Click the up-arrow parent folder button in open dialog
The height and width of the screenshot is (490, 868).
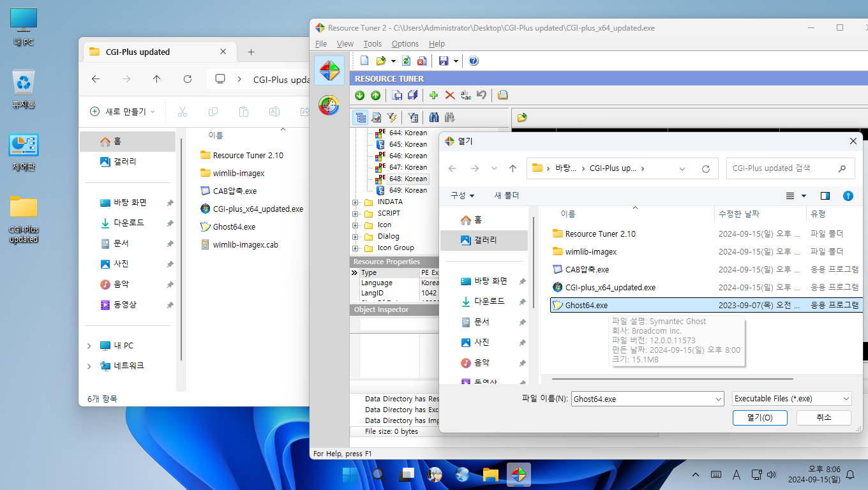(x=513, y=168)
